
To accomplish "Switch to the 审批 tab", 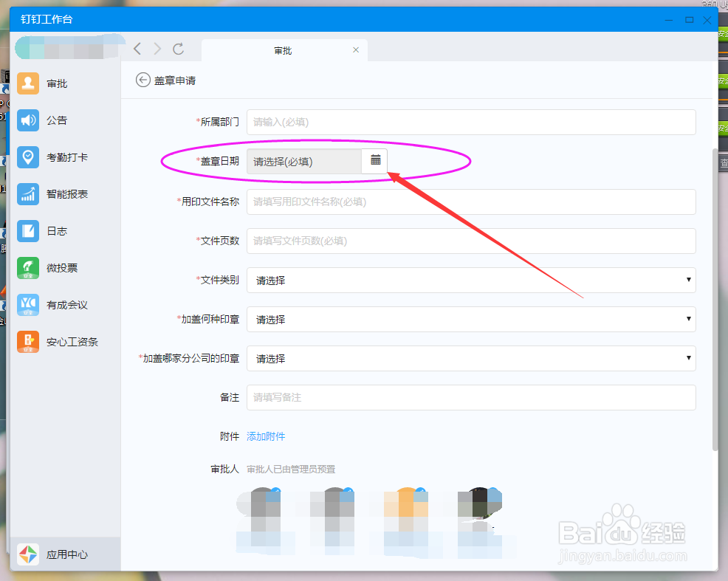I will [x=284, y=50].
